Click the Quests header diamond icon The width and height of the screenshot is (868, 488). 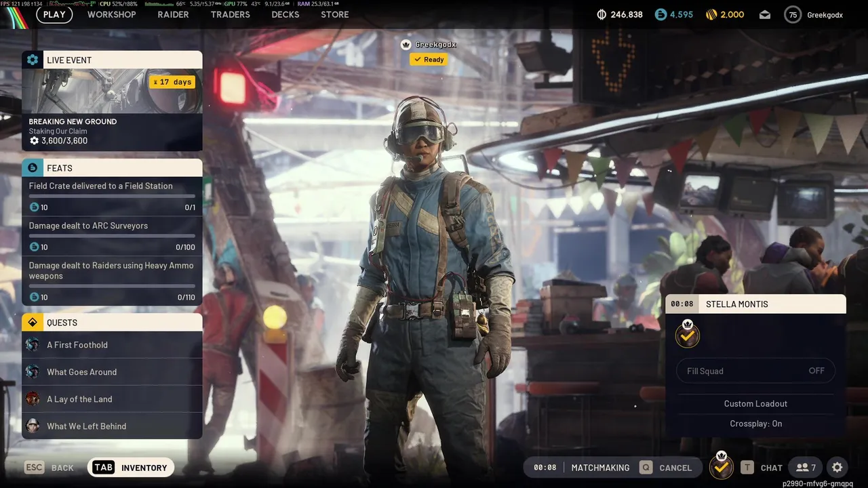(x=33, y=323)
